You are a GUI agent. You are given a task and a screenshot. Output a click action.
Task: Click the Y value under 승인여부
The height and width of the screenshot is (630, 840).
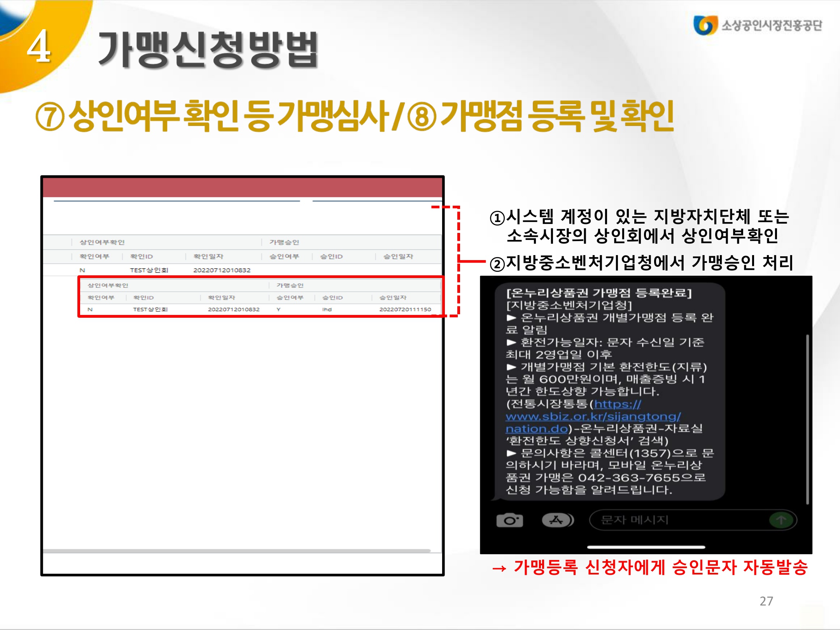point(278,309)
